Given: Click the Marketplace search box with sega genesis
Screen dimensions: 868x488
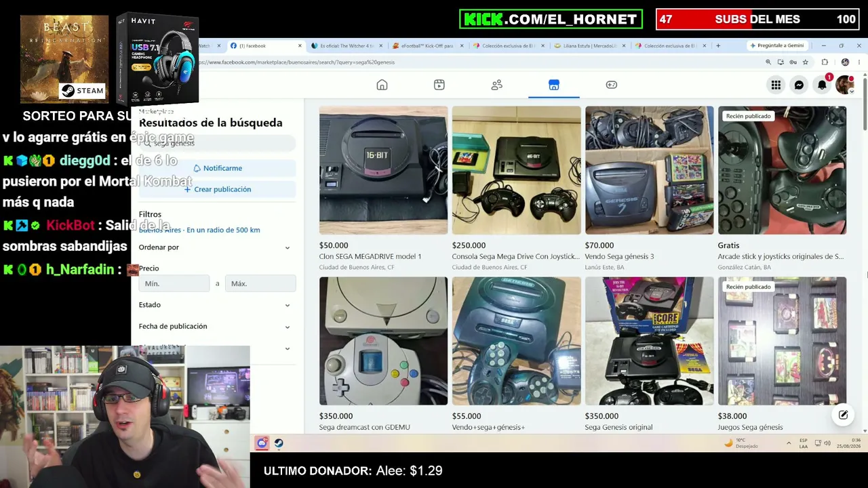Looking at the screenshot, I should [x=217, y=143].
